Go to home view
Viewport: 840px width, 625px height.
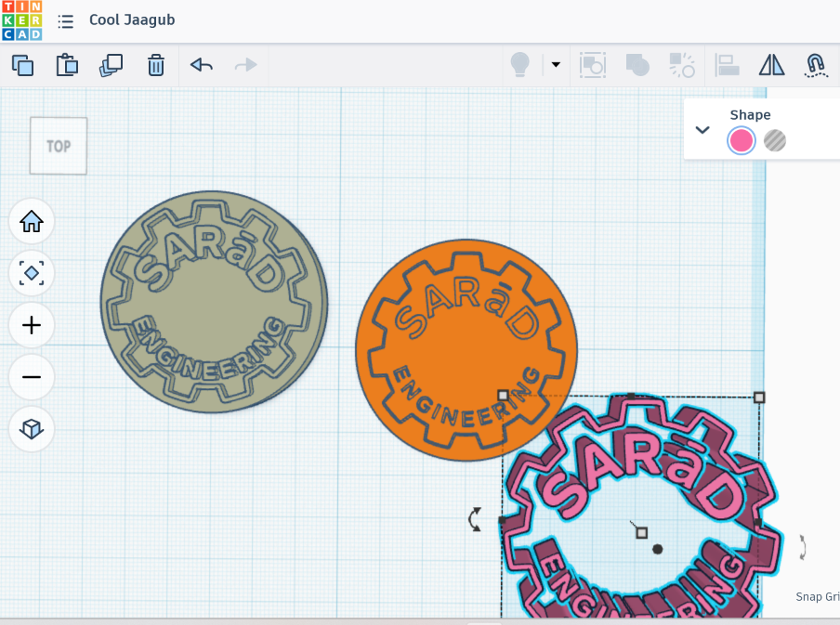[x=32, y=221]
